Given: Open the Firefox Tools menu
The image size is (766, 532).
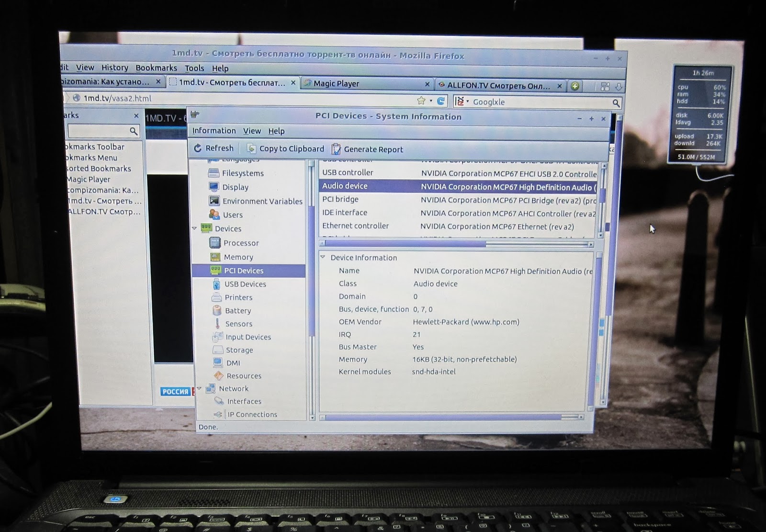Looking at the screenshot, I should 194,68.
